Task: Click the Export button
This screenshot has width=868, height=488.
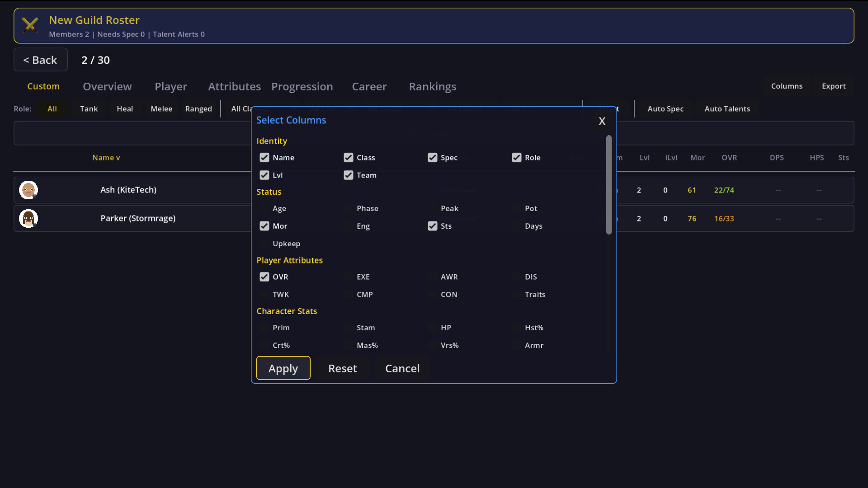Action: (x=833, y=86)
